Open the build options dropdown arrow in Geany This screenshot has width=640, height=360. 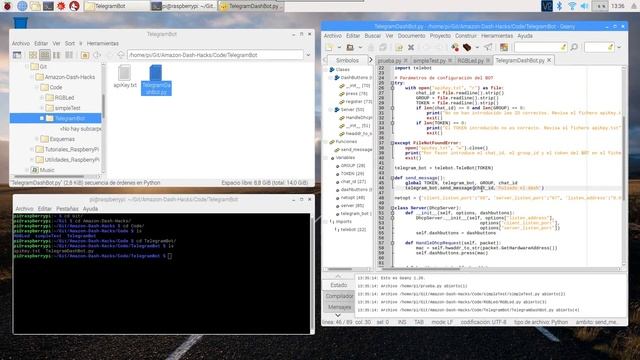click(x=477, y=48)
